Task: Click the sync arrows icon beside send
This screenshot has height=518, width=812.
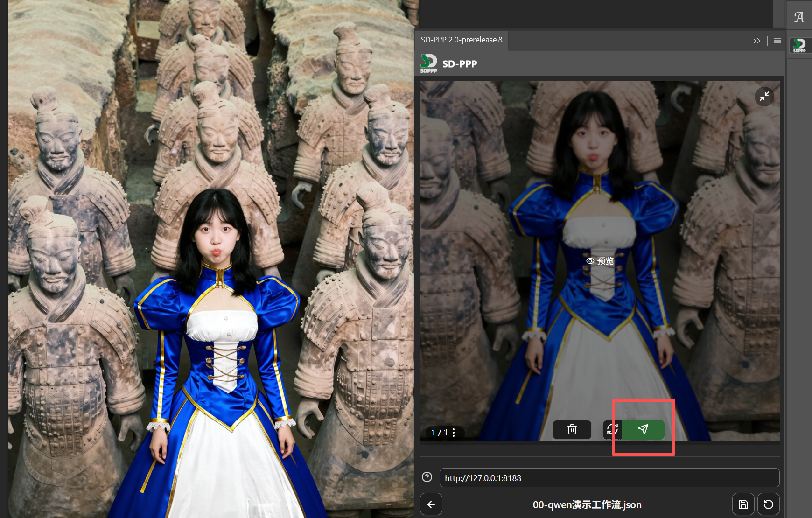Action: point(612,429)
